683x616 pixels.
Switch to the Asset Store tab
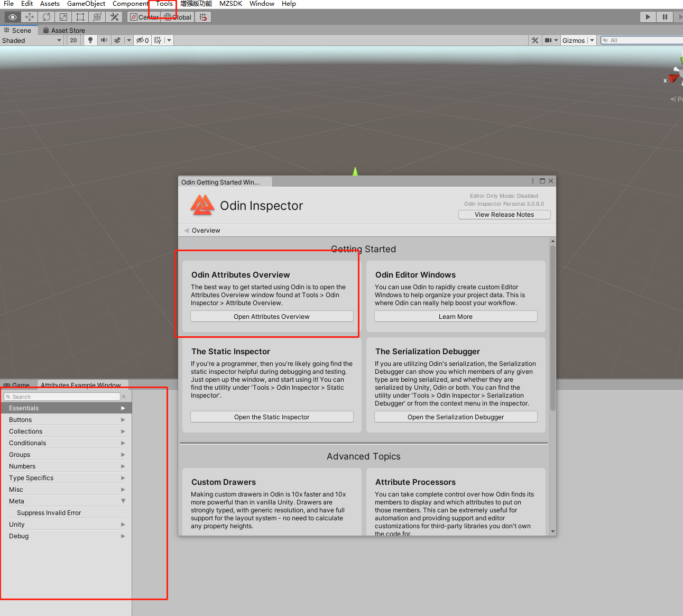pyautogui.click(x=64, y=30)
